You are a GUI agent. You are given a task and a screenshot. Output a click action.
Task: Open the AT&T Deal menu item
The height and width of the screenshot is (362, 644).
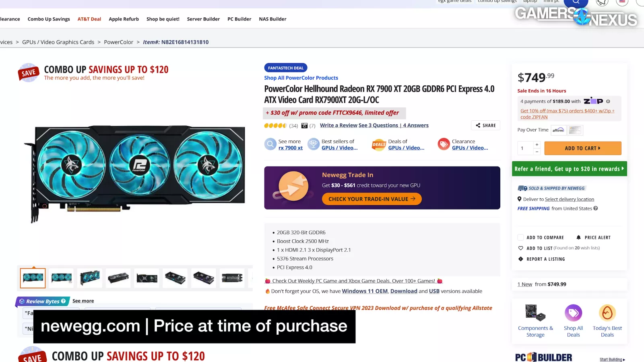89,19
